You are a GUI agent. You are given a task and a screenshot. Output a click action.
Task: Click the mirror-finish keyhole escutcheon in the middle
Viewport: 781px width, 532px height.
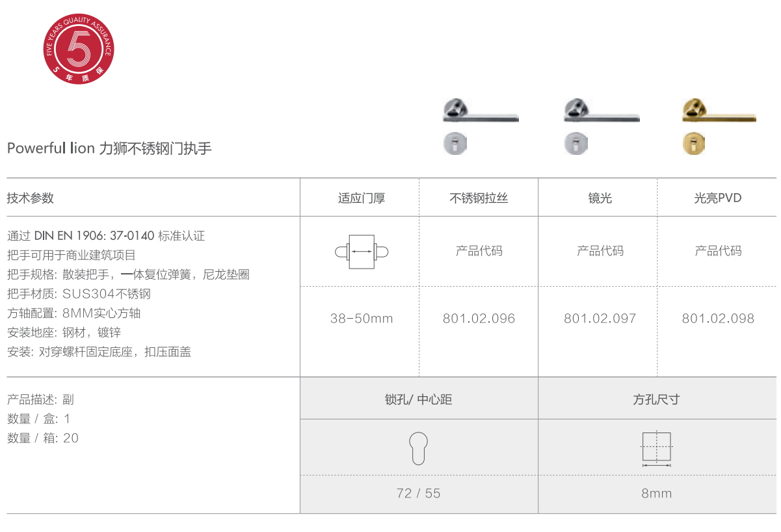pyautogui.click(x=576, y=144)
